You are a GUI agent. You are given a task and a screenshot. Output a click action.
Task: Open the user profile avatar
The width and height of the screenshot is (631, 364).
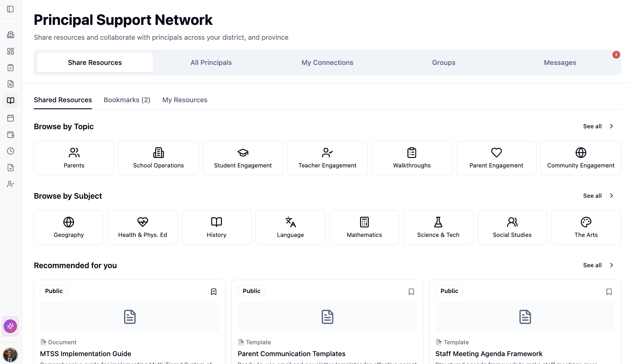[10, 355]
